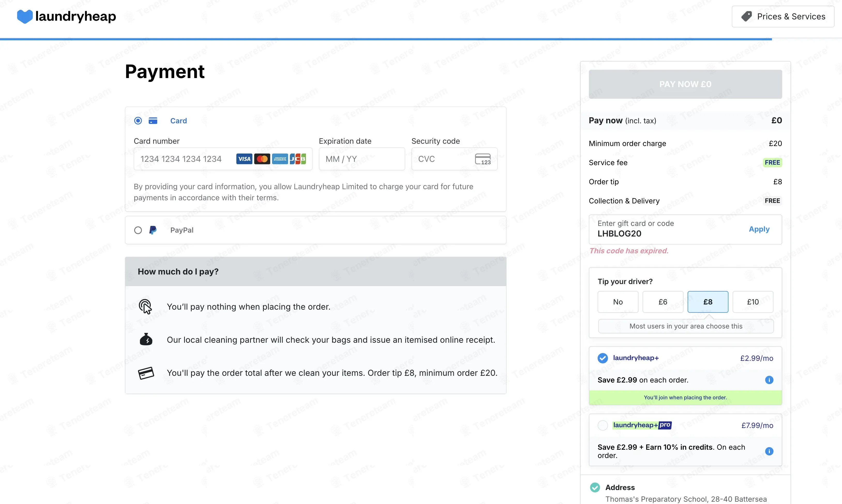Click the Visa card logo
The height and width of the screenshot is (504, 842).
tap(244, 159)
